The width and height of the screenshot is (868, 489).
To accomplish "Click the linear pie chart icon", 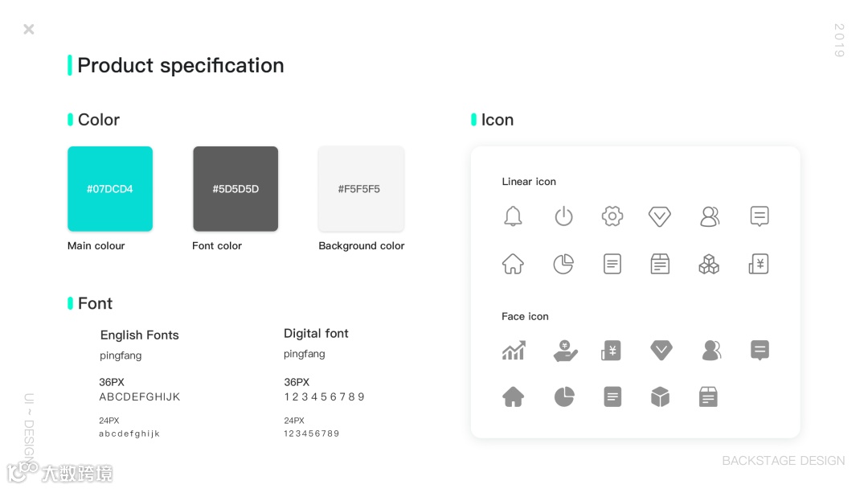I will (563, 264).
